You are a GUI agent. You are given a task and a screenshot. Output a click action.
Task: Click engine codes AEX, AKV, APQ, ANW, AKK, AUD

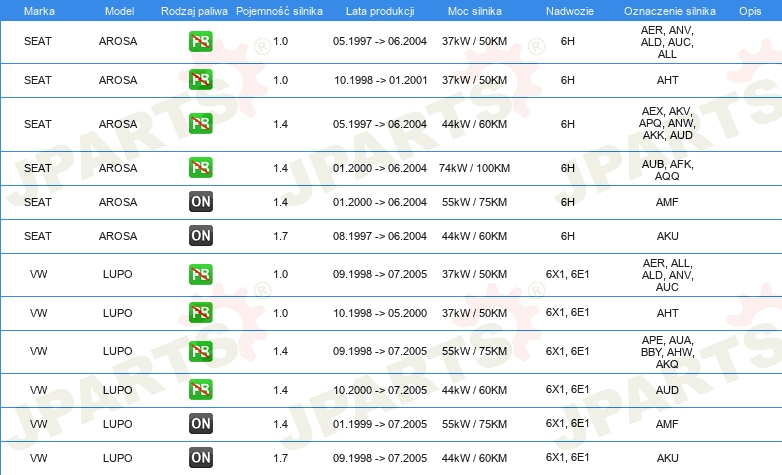[x=667, y=123]
